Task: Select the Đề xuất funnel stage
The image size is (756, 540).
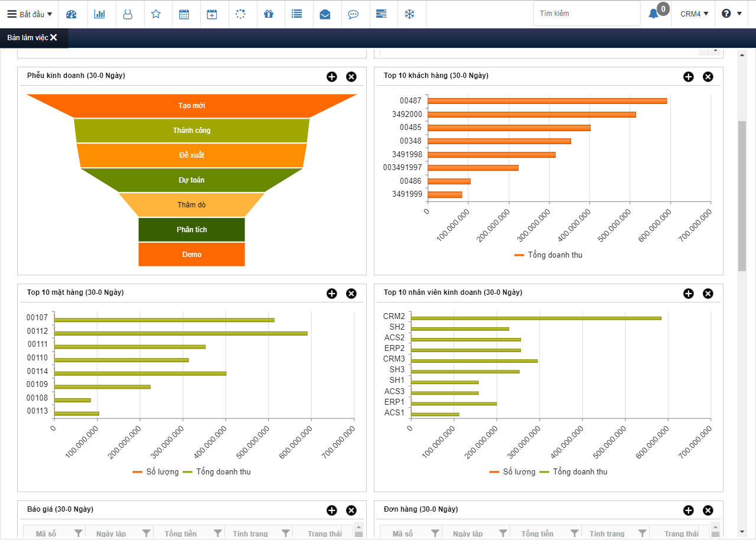Action: coord(192,155)
